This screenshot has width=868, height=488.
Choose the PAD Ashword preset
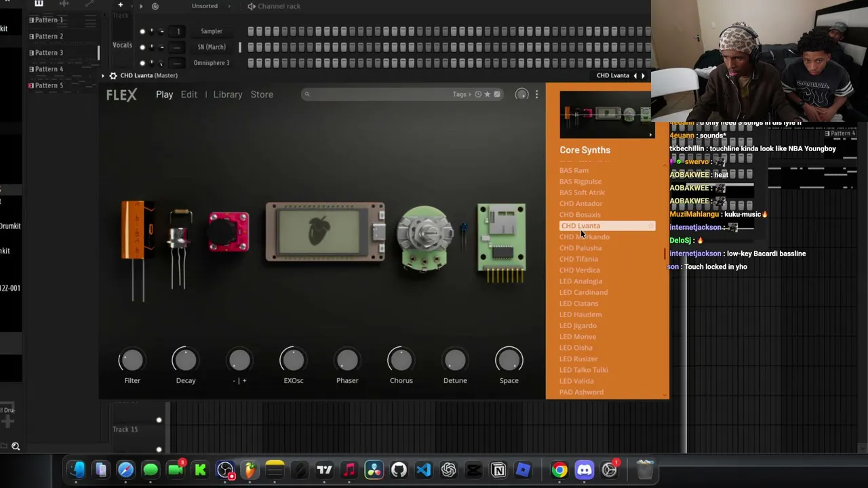pyautogui.click(x=581, y=392)
